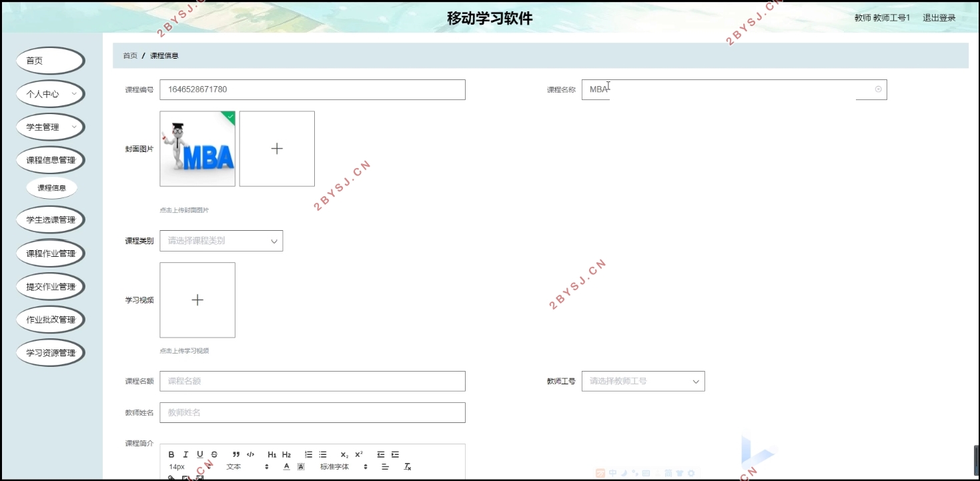Click the 课程信息 breadcrumb text
The image size is (980, 481).
164,56
